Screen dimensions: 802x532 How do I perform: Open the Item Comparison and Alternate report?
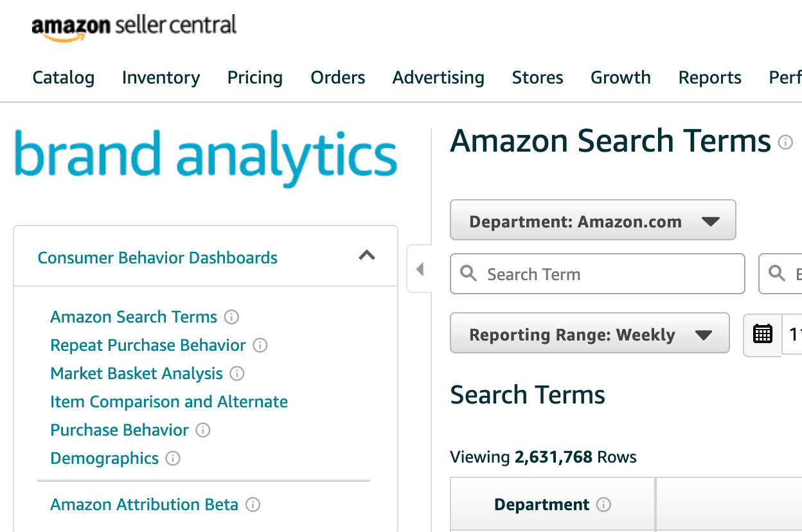[168, 401]
